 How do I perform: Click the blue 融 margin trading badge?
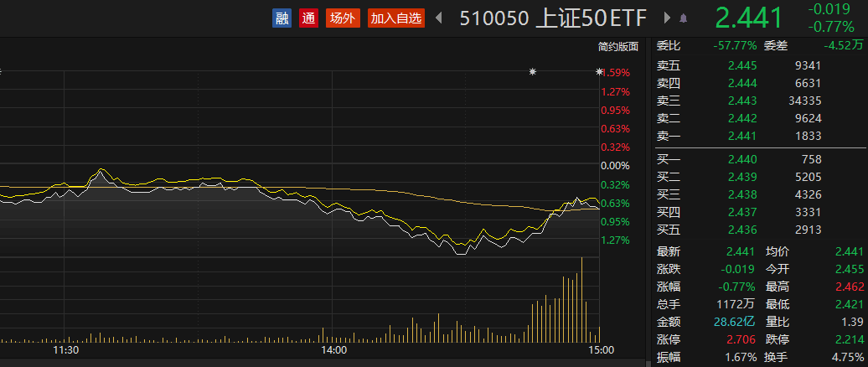282,18
